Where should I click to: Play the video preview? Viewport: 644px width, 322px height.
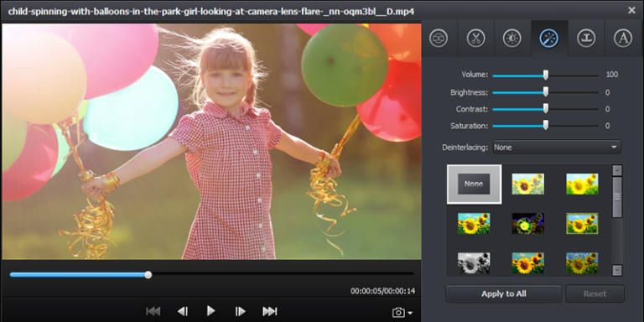click(x=210, y=311)
